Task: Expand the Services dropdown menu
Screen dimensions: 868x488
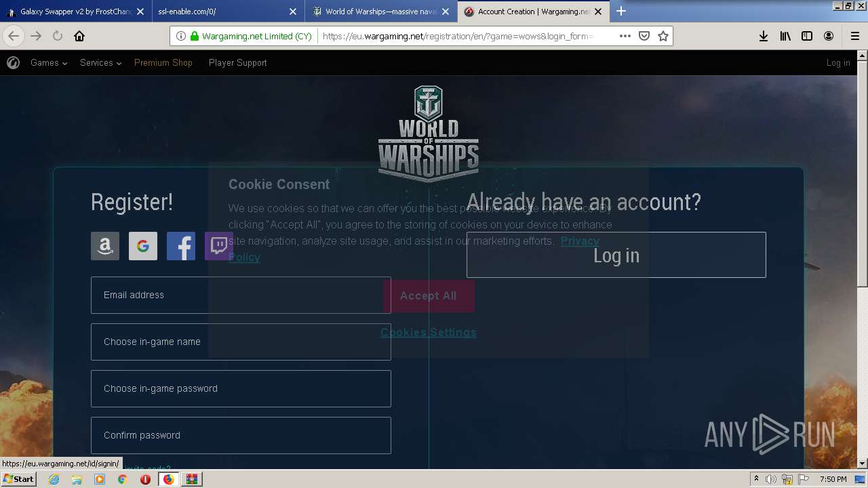Action: [x=100, y=63]
